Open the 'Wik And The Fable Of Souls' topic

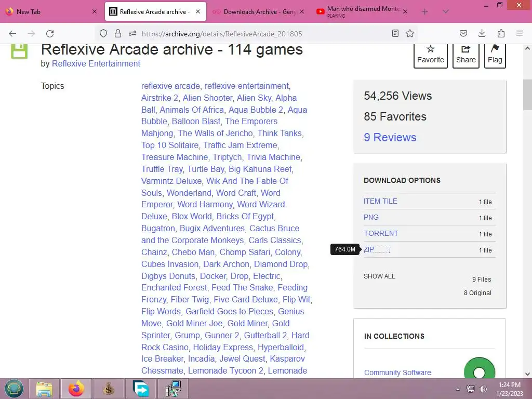pos(215,187)
